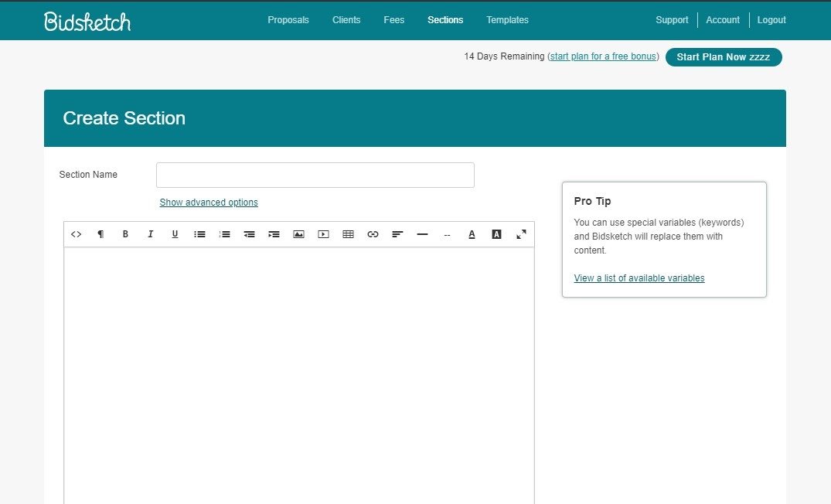
Task: Open paragraph format options in editor
Action: click(x=100, y=234)
